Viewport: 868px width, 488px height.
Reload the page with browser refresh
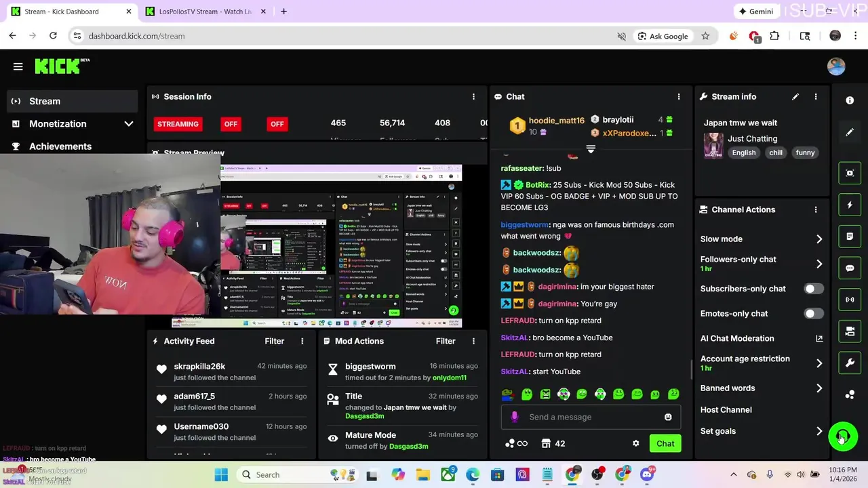pos(53,36)
